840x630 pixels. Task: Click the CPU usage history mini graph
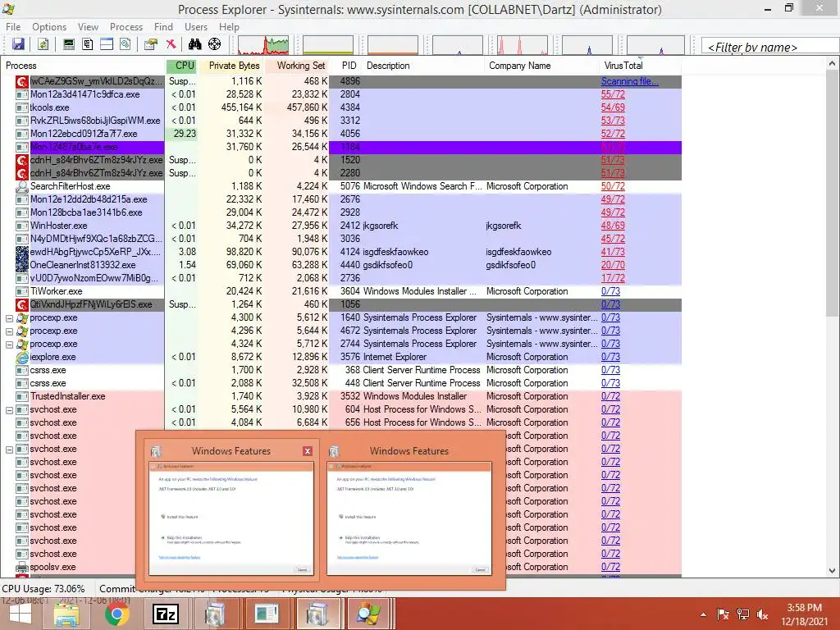pos(263,45)
